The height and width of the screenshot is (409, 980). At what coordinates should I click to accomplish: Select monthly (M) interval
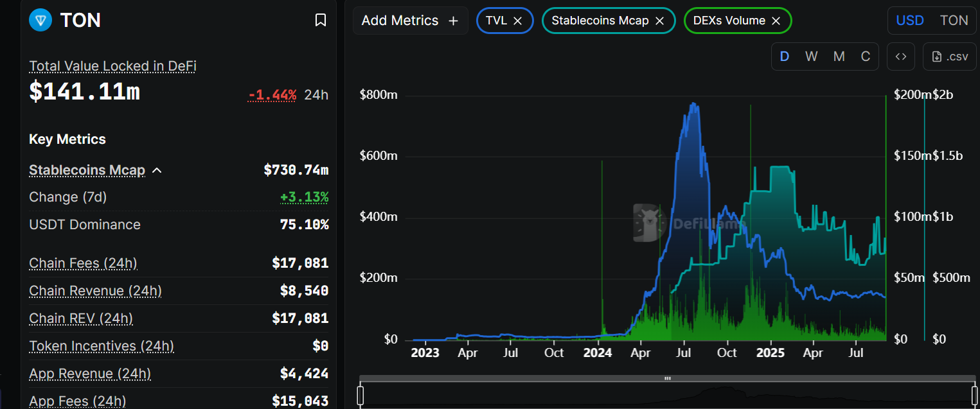pos(839,57)
